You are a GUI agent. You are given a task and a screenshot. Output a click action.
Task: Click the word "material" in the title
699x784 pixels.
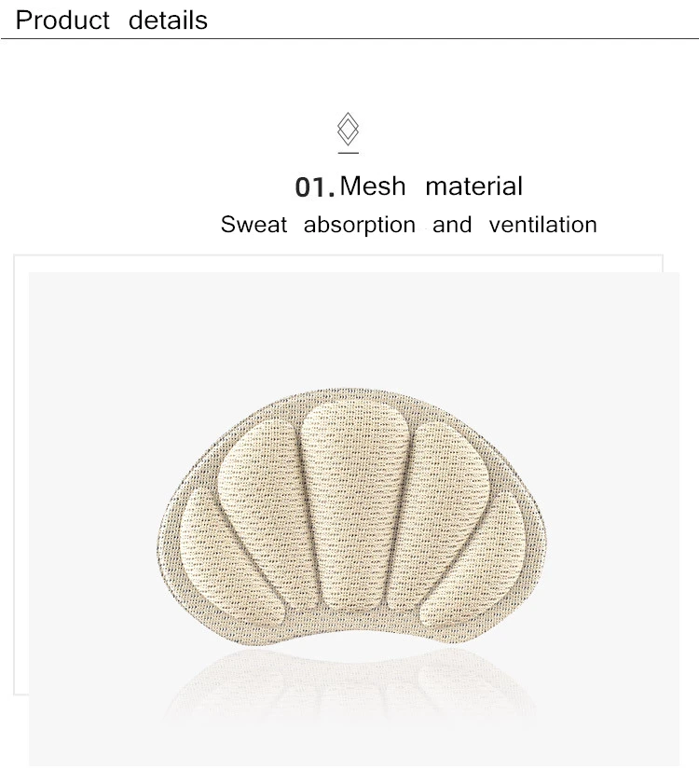coord(474,186)
